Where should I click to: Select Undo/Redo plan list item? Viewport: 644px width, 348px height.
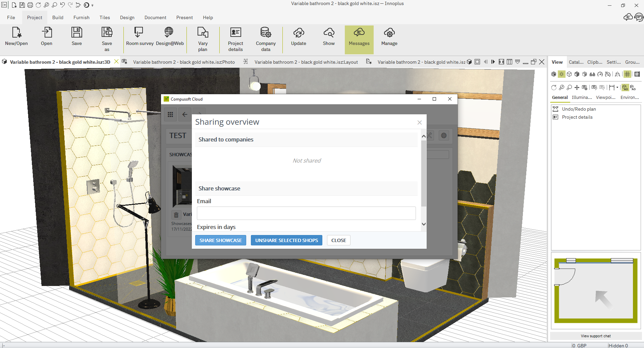(579, 109)
